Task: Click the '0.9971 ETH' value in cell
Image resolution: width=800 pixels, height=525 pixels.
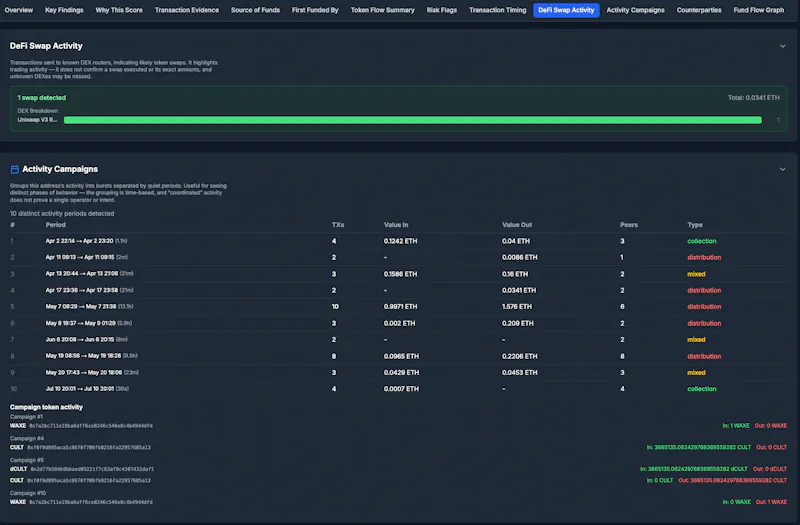Action: point(401,307)
